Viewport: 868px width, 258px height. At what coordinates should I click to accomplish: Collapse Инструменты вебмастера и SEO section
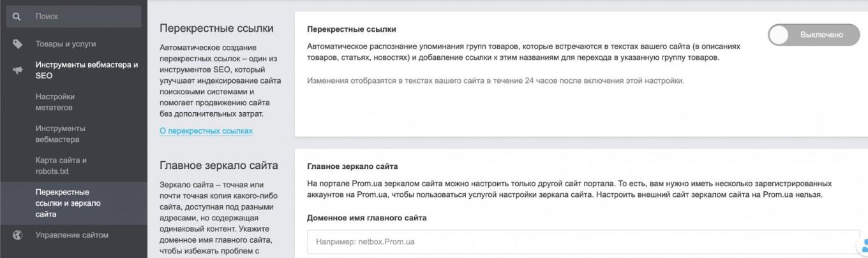tap(86, 70)
